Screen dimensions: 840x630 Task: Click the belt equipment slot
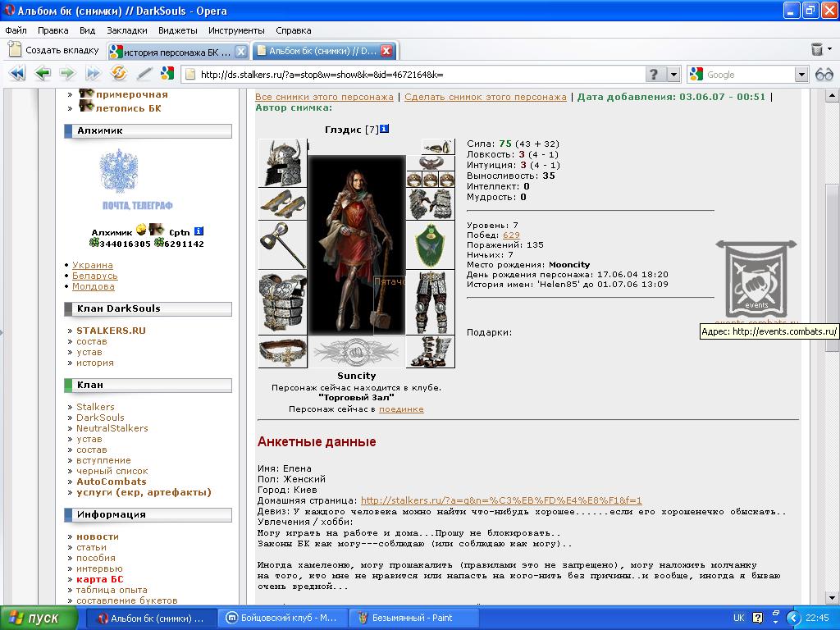pos(283,352)
